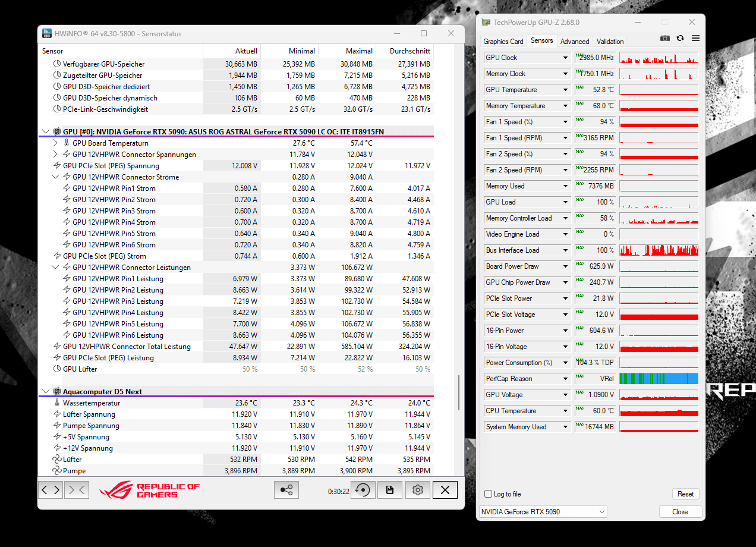The image size is (756, 547).
Task: Click Close in the GPU-Z window
Action: pyautogui.click(x=680, y=511)
